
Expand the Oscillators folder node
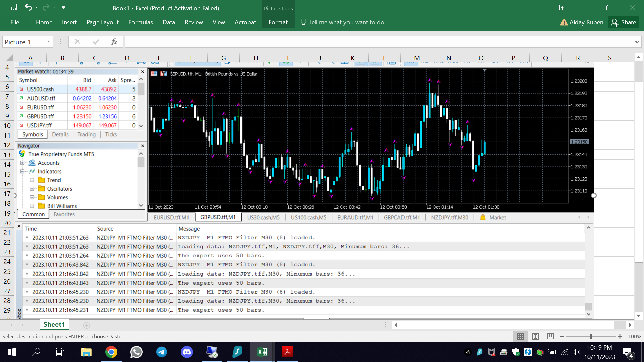tap(32, 189)
